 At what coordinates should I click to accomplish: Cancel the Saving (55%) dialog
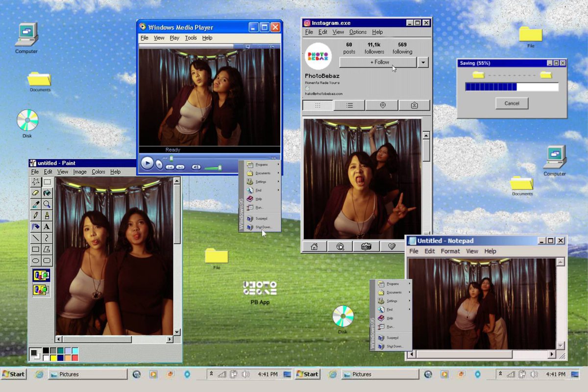(512, 103)
